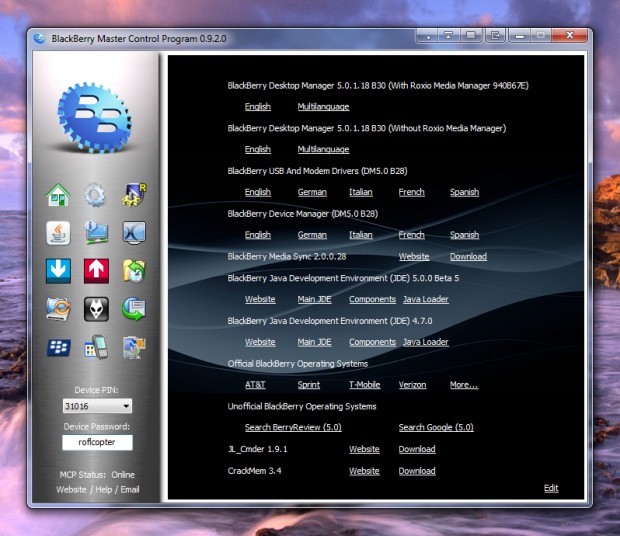Image resolution: width=620 pixels, height=536 pixels.
Task: Click the globe icon in the title bar
Action: point(39,38)
